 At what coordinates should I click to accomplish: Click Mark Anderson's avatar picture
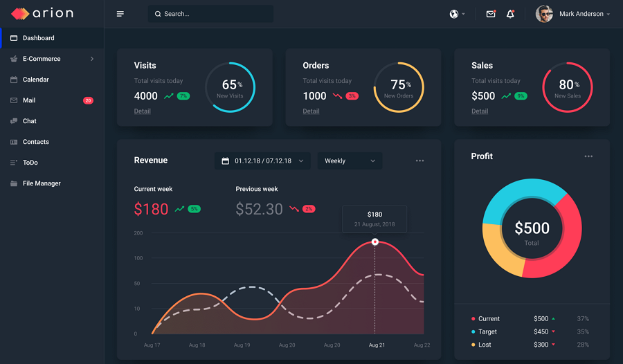tap(544, 14)
